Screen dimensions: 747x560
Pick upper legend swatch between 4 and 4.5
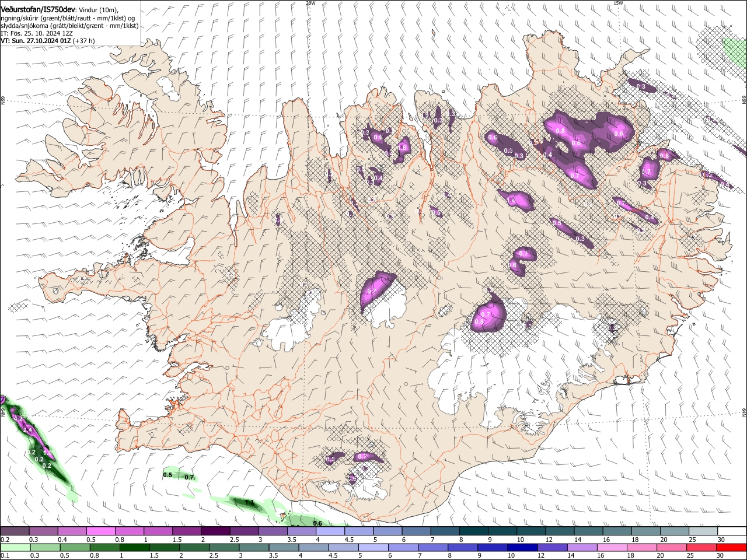pos(329,531)
